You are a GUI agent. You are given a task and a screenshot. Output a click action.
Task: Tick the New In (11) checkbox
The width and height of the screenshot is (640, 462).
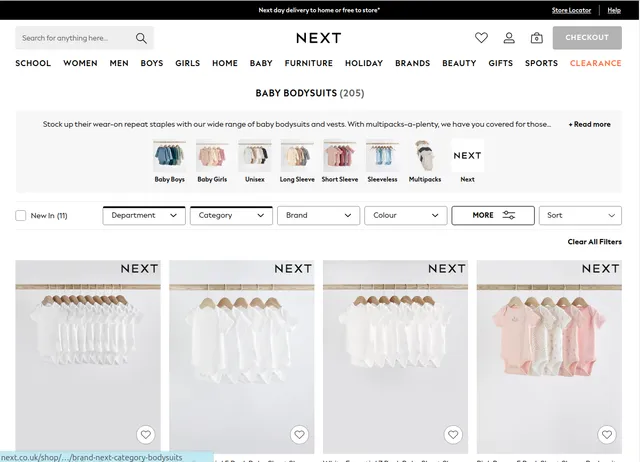click(x=20, y=215)
